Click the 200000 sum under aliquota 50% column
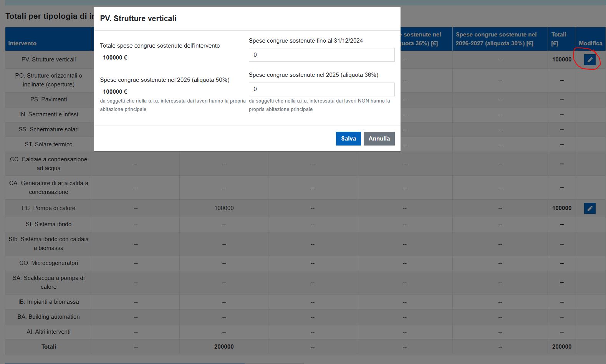 click(224, 347)
